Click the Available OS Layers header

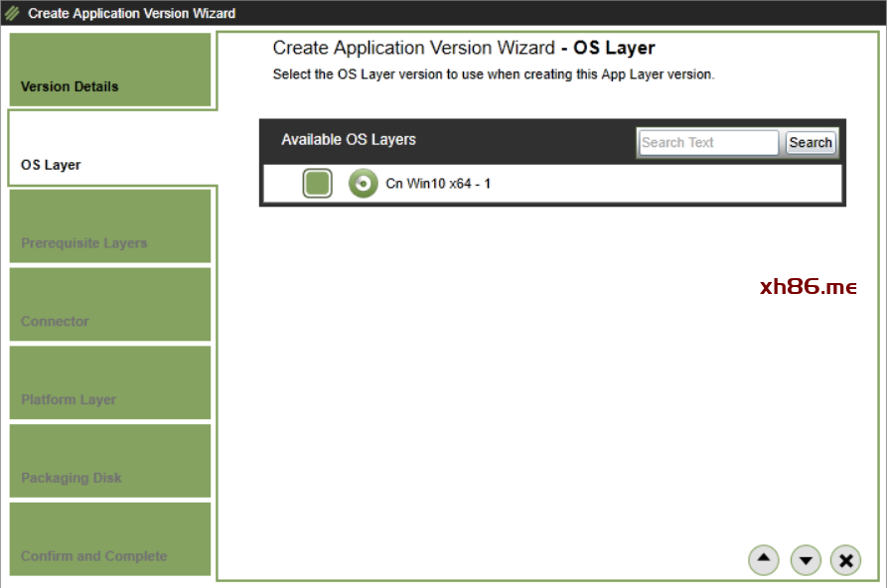tap(349, 140)
